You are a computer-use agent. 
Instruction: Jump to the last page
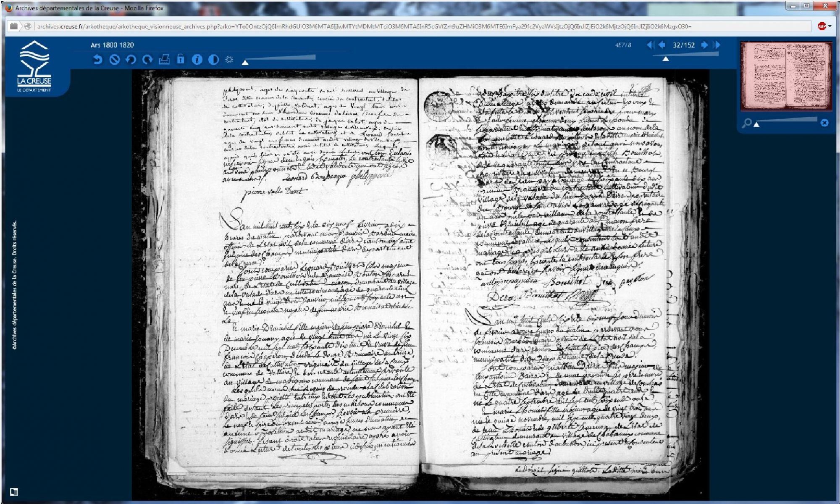(x=717, y=45)
